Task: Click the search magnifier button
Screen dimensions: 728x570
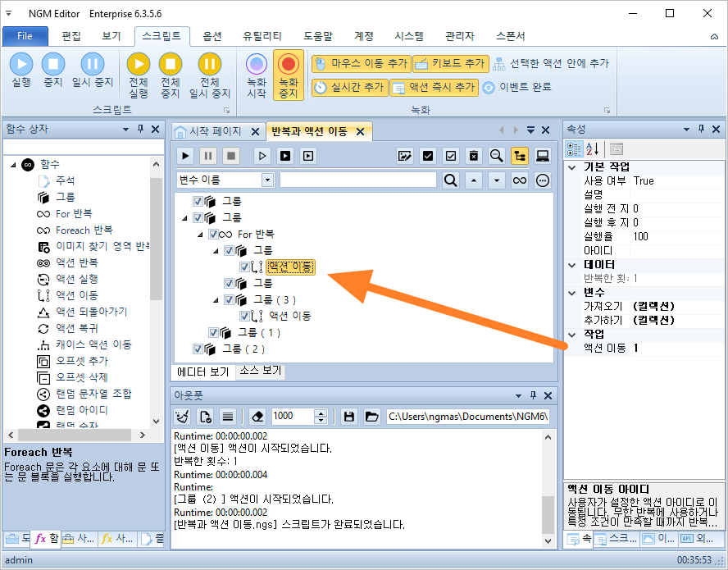Action: [450, 180]
